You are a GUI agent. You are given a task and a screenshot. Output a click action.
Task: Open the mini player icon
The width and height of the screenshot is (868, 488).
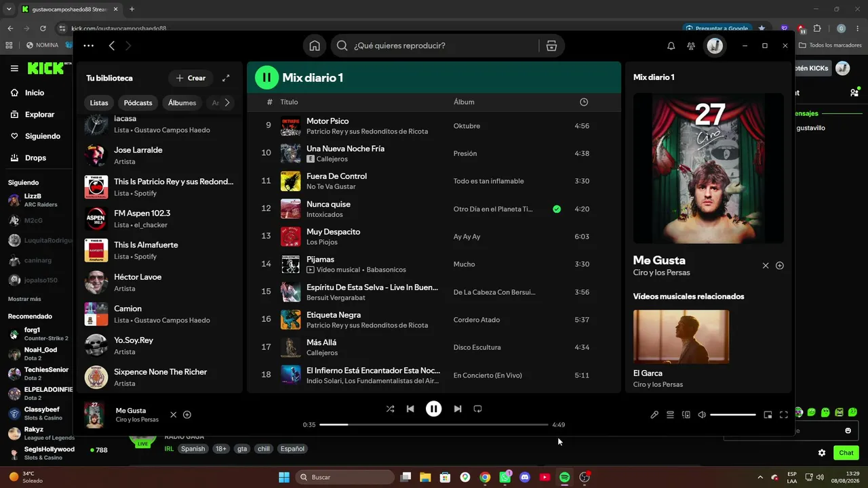(768, 415)
